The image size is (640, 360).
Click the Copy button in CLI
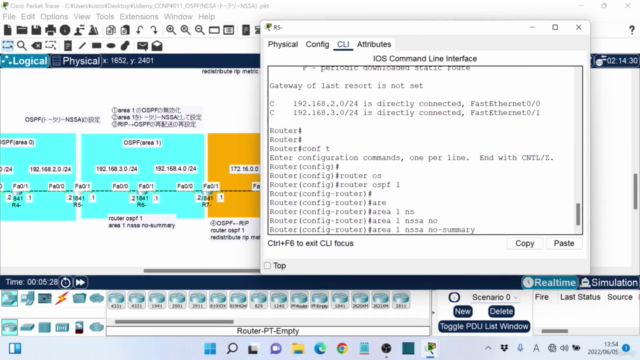click(x=524, y=243)
